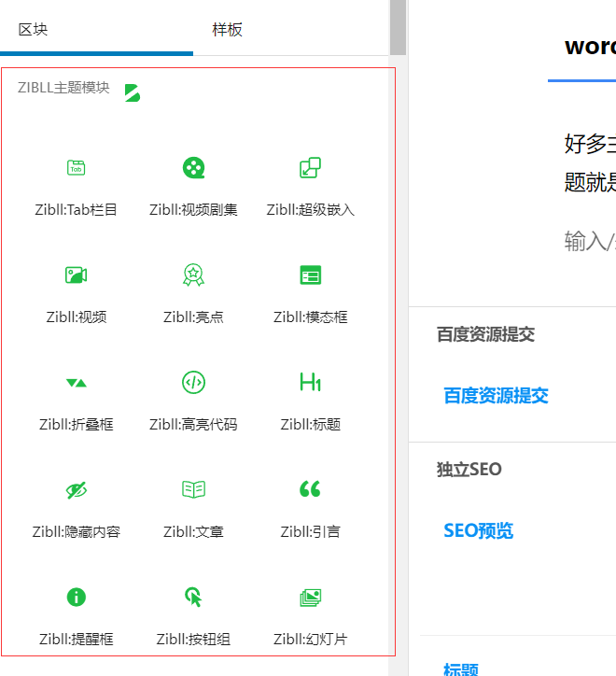Switch to the 样板 tab
The height and width of the screenshot is (676, 616).
pos(227,29)
